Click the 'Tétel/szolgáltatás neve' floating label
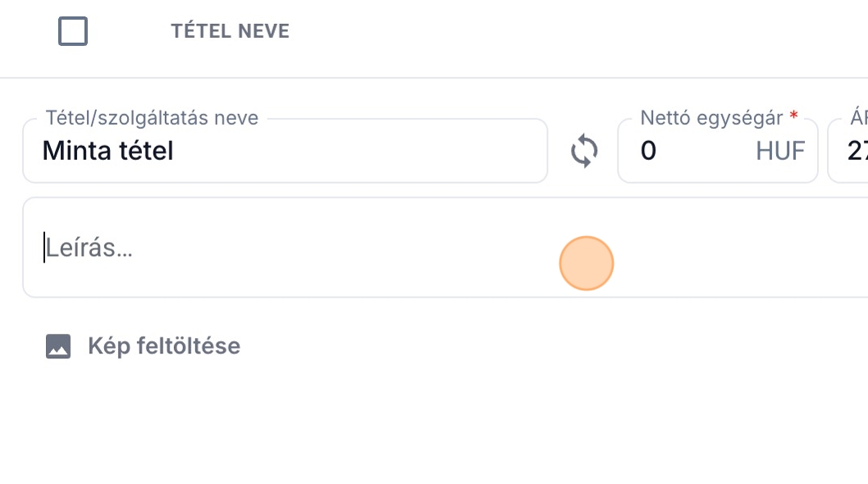The width and height of the screenshot is (868, 484). [152, 118]
